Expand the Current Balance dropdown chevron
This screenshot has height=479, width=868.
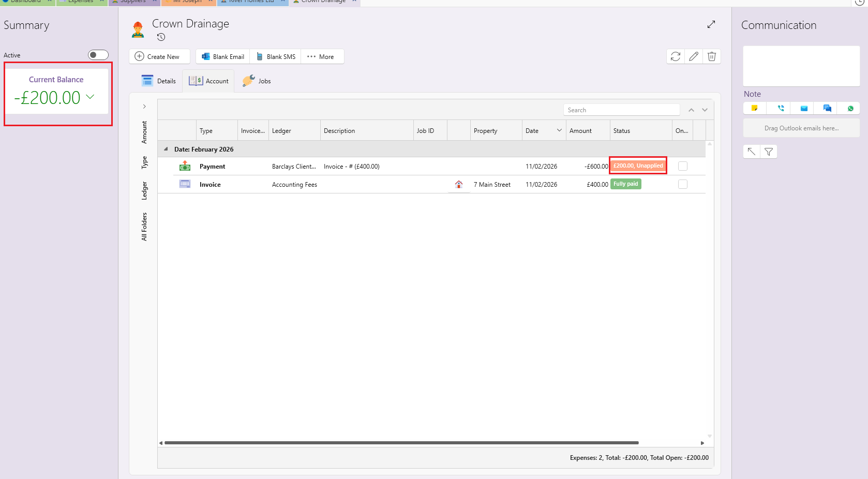(90, 97)
